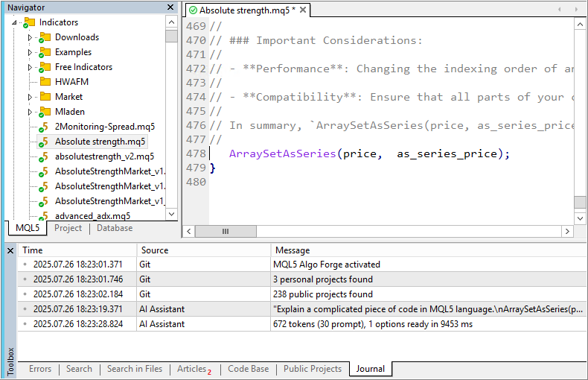Click the Important Considerations comment line
The image size is (588, 380).
pyautogui.click(x=316, y=40)
